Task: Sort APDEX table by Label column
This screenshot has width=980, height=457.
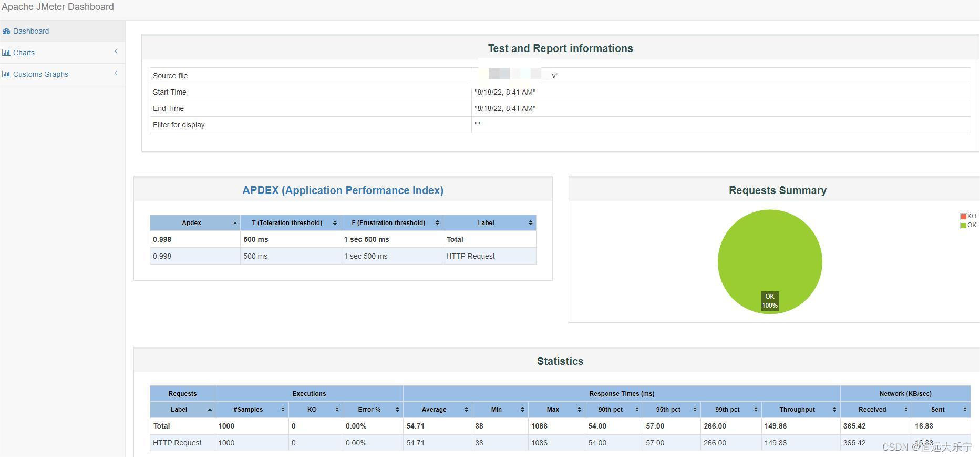Action: [x=489, y=223]
